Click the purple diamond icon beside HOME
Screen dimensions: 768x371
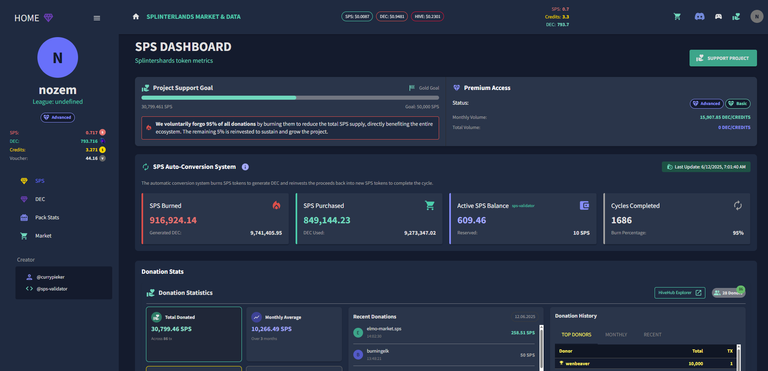(48, 18)
